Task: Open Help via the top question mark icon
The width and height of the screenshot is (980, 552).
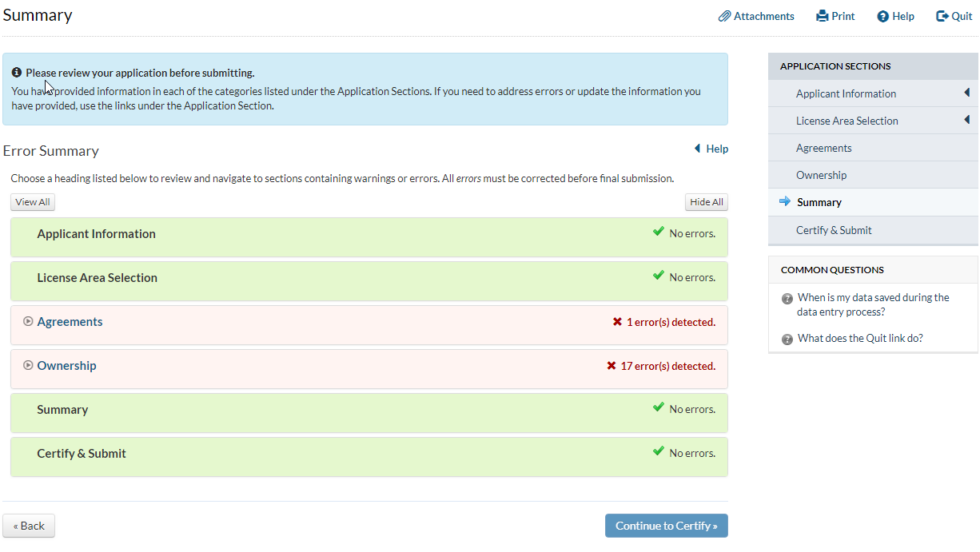Action: pyautogui.click(x=882, y=16)
